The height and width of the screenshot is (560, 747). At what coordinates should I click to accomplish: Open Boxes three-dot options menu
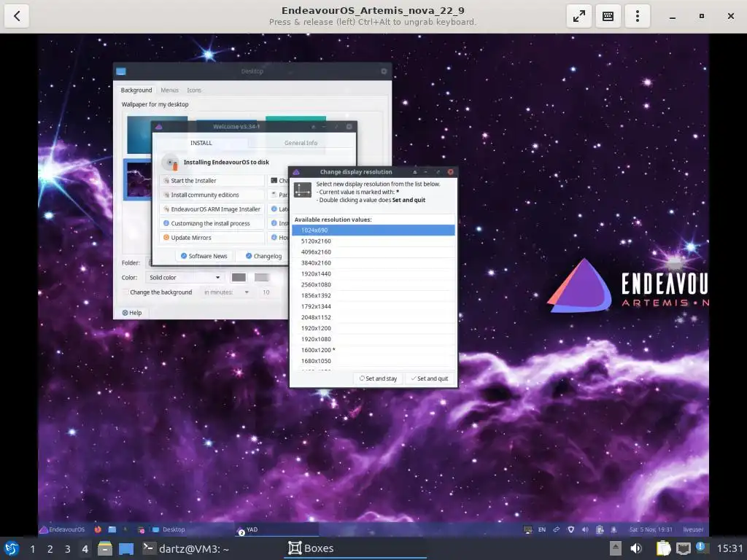pyautogui.click(x=637, y=16)
